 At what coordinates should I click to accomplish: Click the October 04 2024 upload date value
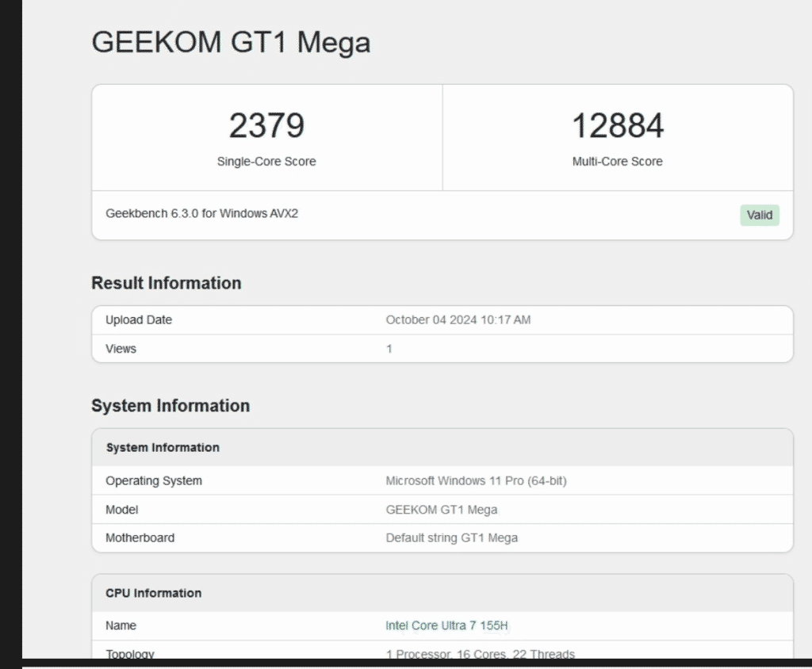(x=458, y=320)
